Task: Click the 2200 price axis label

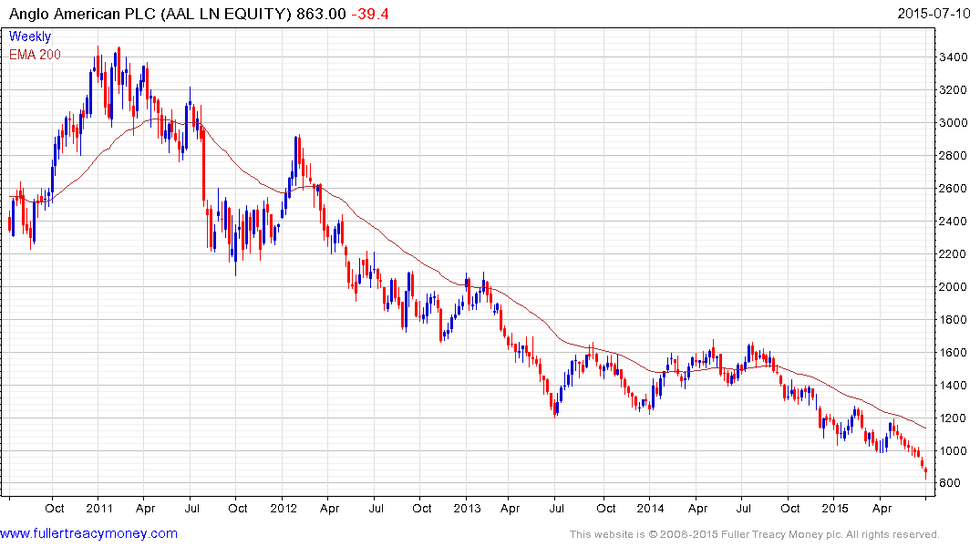Action: click(954, 254)
